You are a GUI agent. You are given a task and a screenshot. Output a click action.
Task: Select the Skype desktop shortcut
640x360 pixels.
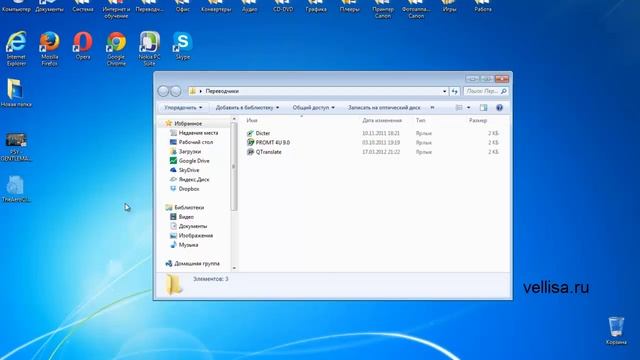click(182, 46)
